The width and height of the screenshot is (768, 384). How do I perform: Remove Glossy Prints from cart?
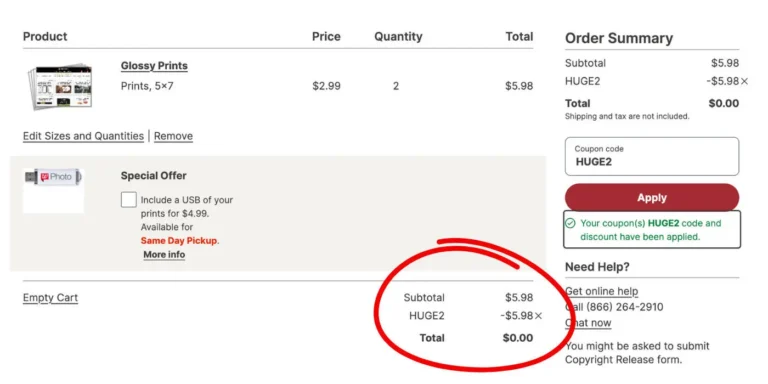point(173,136)
